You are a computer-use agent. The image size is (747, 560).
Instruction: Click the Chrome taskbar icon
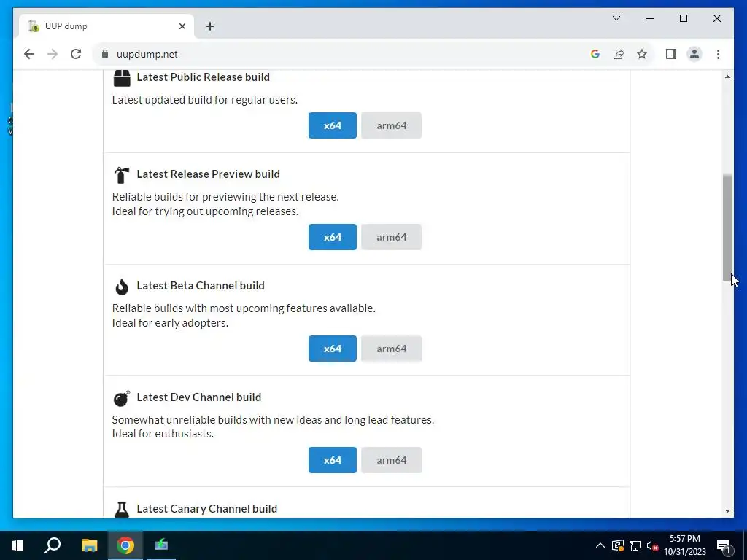coord(125,545)
